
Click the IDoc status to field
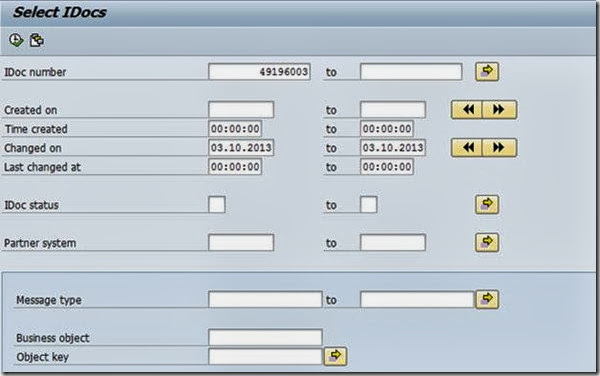(x=369, y=205)
